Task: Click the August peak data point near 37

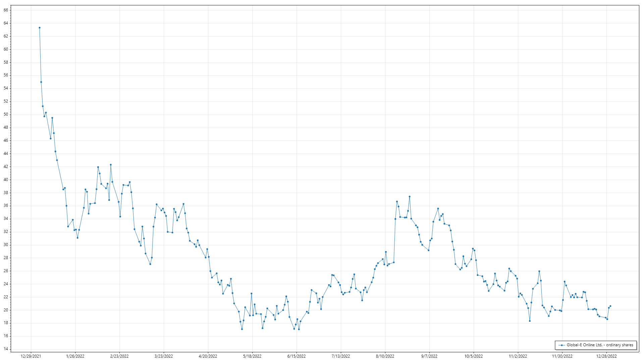Action: pos(410,197)
